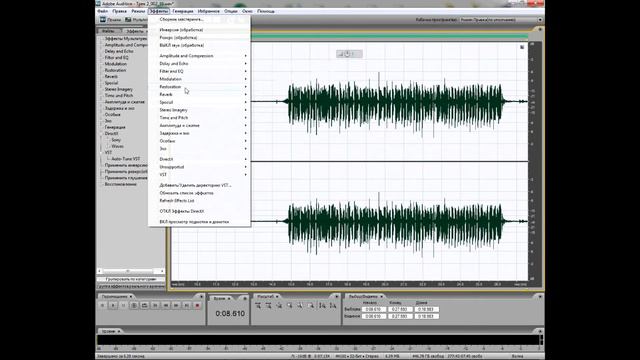The width and height of the screenshot is (640, 360).
Task: Choose ОТКЛ Эффекты DirectX menu entry
Action: click(x=199, y=211)
